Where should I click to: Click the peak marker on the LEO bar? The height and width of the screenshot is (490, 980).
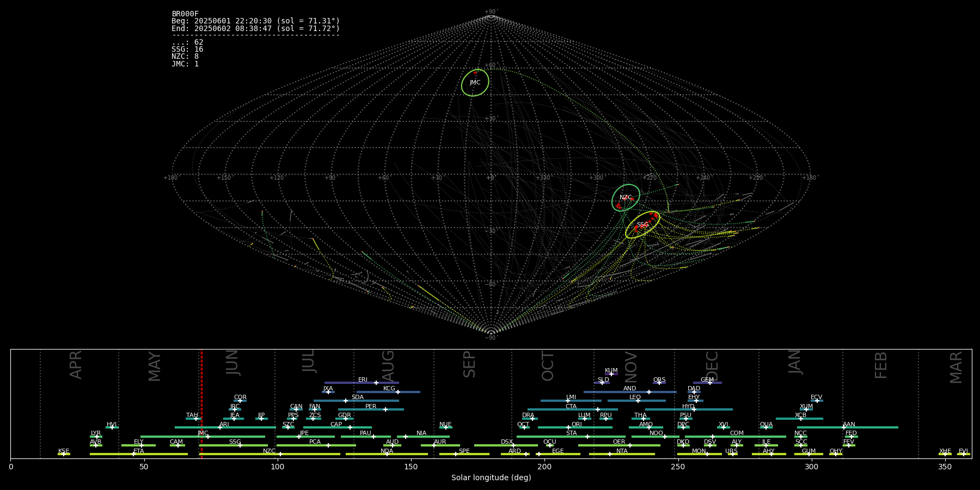[x=638, y=401]
